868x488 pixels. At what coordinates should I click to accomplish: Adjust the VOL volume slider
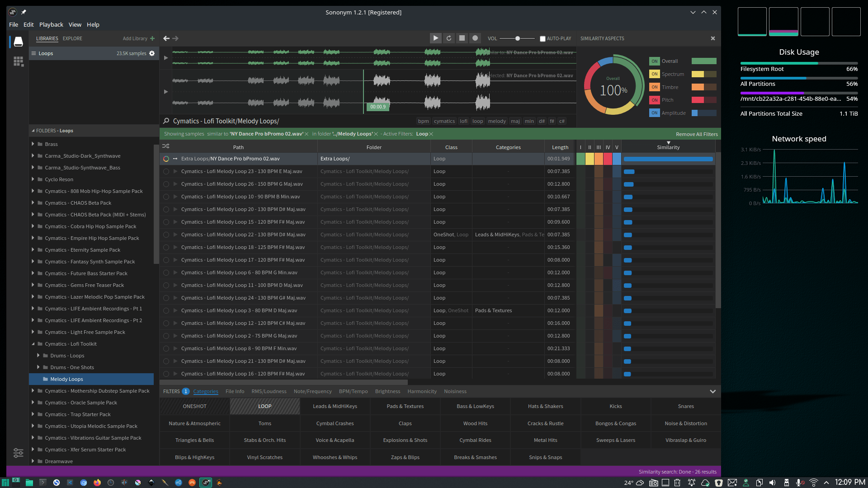(518, 38)
